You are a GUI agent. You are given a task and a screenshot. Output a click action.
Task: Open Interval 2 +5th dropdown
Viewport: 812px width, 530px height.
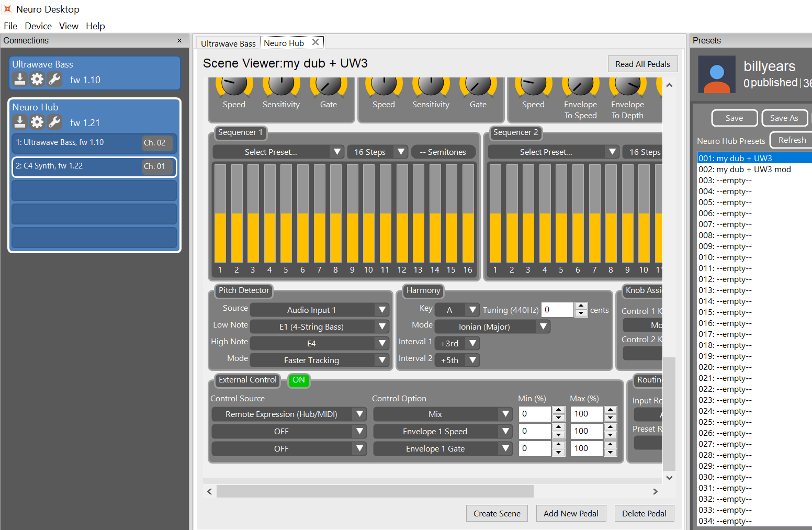[457, 360]
